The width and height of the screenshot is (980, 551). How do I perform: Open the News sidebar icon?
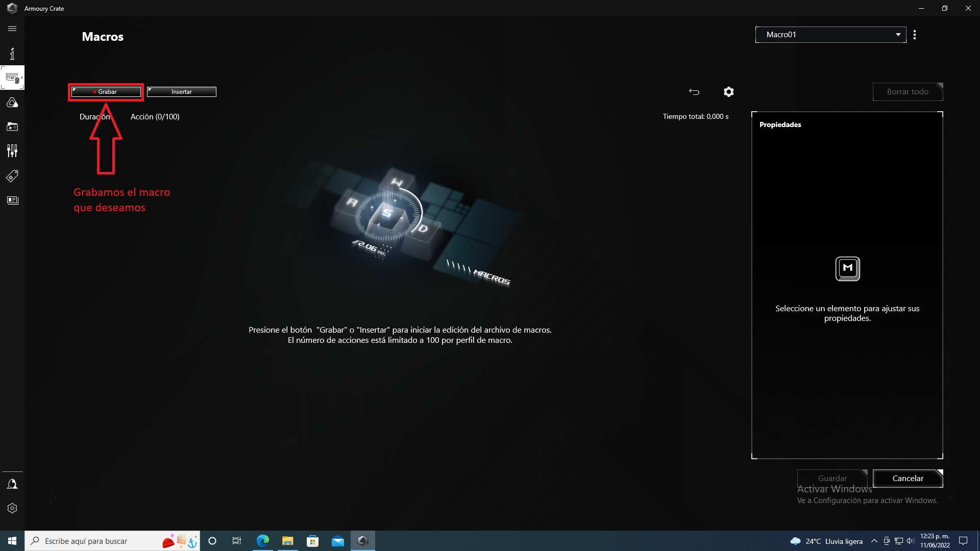pos(12,201)
